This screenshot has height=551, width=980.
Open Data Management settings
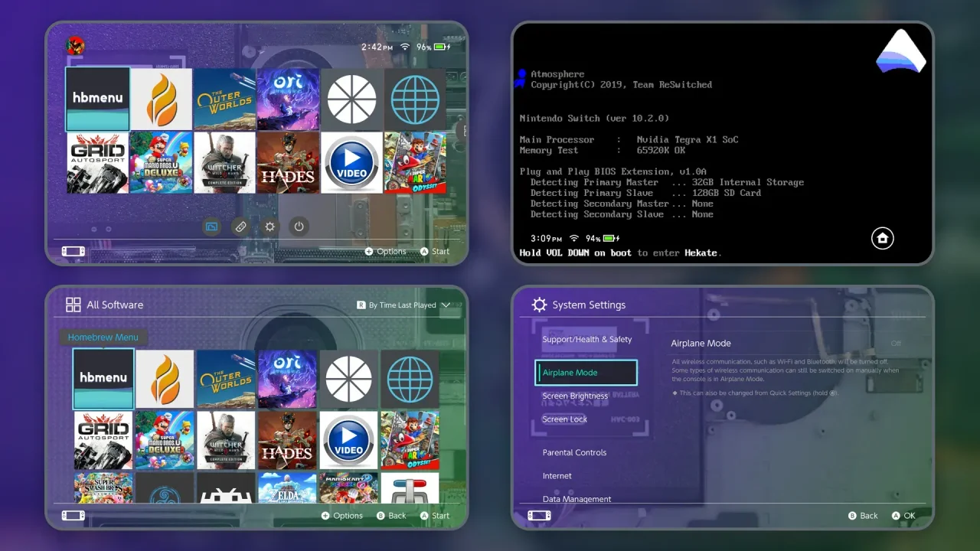pos(577,499)
